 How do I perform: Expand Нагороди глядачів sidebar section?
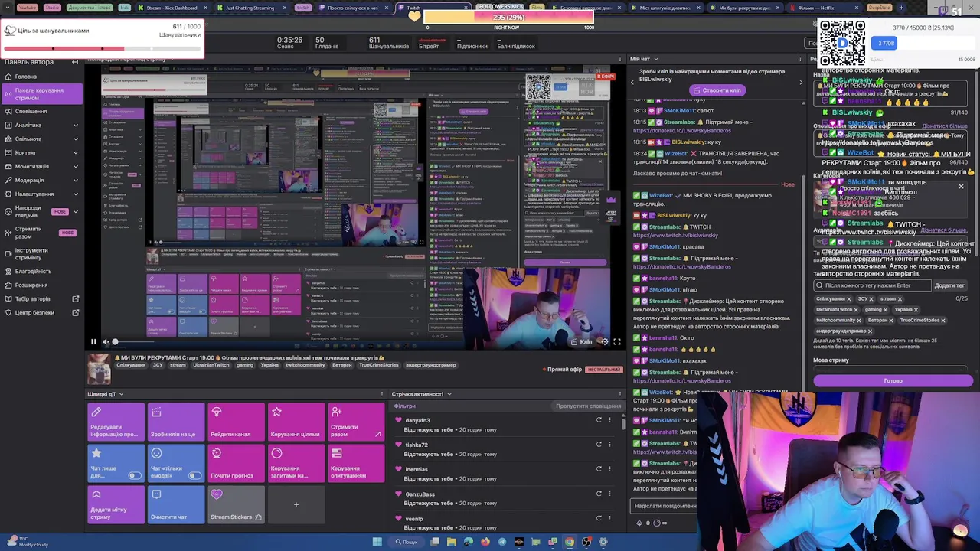pos(75,211)
